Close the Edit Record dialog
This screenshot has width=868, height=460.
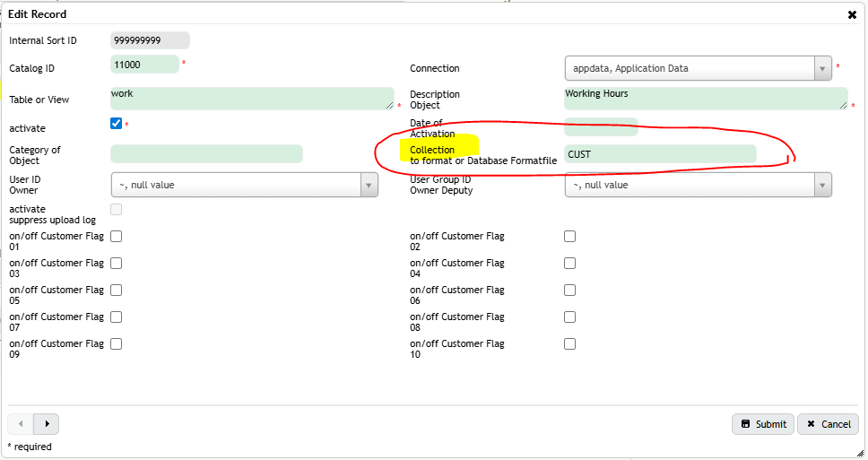click(851, 14)
